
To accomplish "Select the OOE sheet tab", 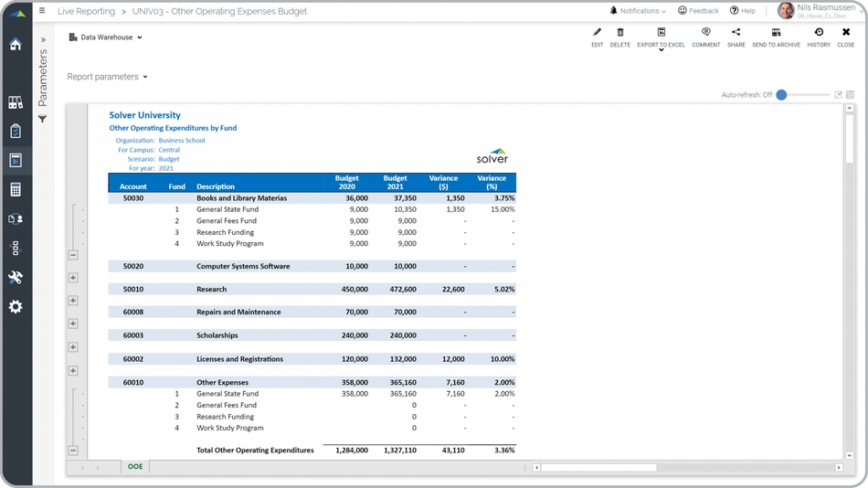I will [x=135, y=467].
